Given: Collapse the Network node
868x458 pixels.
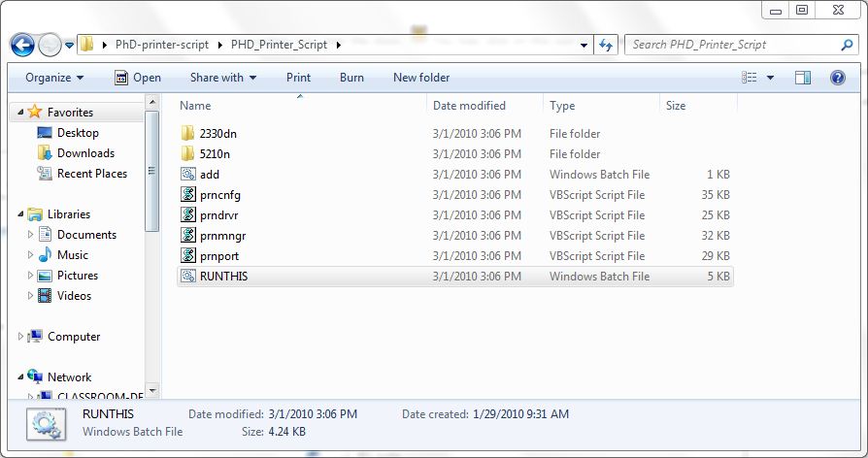Looking at the screenshot, I should (x=20, y=377).
